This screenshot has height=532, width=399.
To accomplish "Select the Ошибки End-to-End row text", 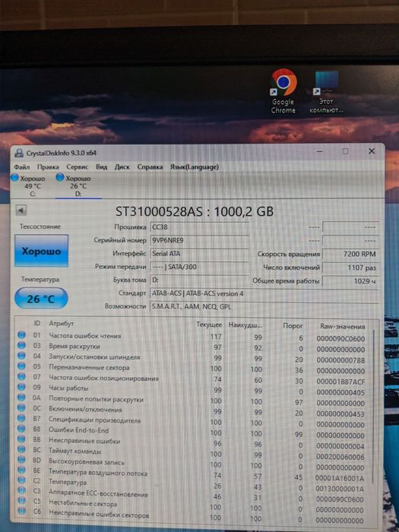I will [x=79, y=430].
